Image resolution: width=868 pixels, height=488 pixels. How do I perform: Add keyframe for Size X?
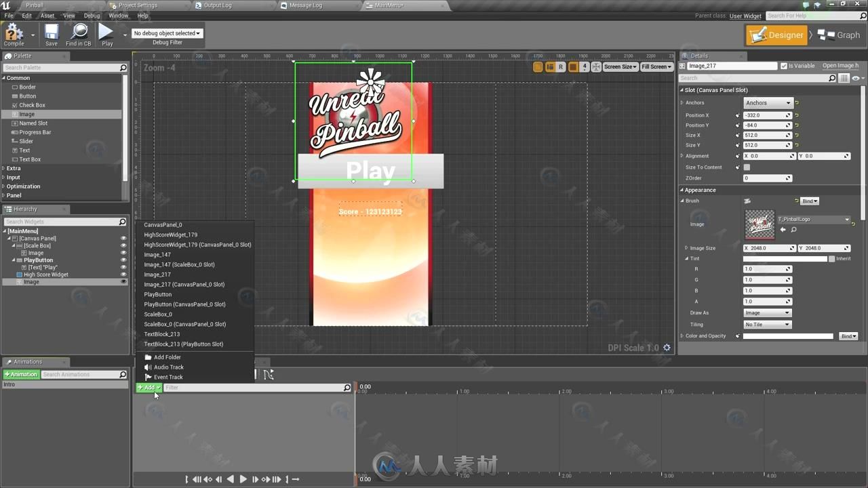point(738,135)
